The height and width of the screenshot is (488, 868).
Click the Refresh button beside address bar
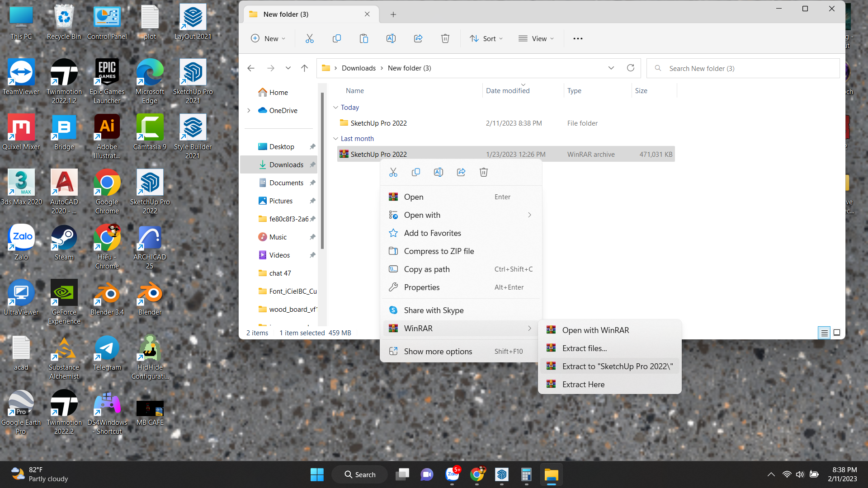tap(630, 68)
